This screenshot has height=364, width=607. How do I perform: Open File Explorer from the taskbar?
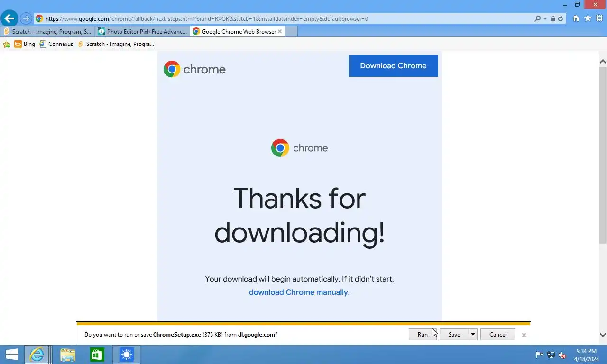(x=68, y=355)
